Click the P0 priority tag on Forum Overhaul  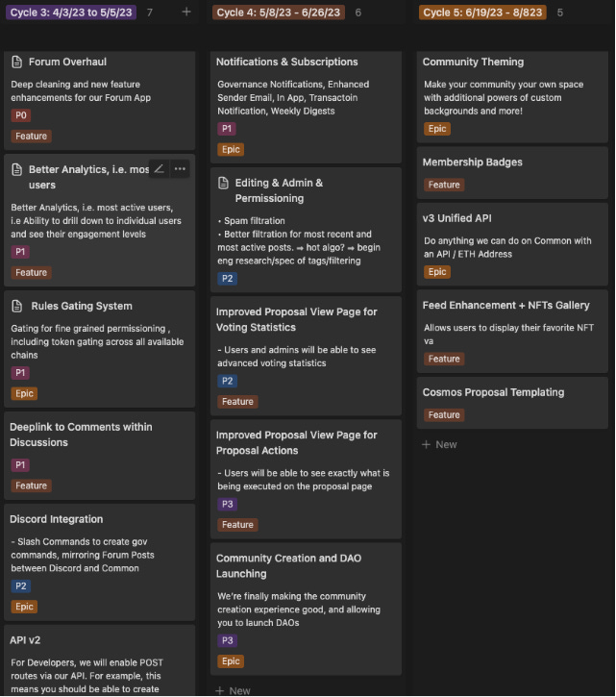(x=21, y=115)
